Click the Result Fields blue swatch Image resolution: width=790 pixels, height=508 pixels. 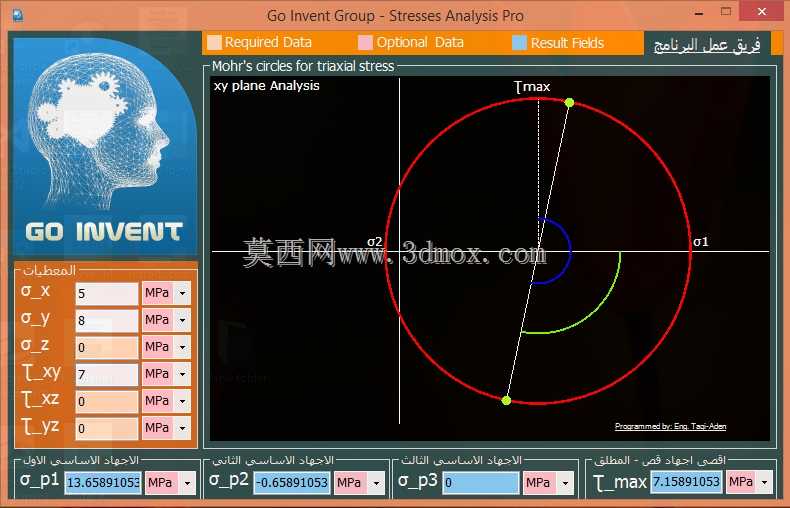point(519,43)
